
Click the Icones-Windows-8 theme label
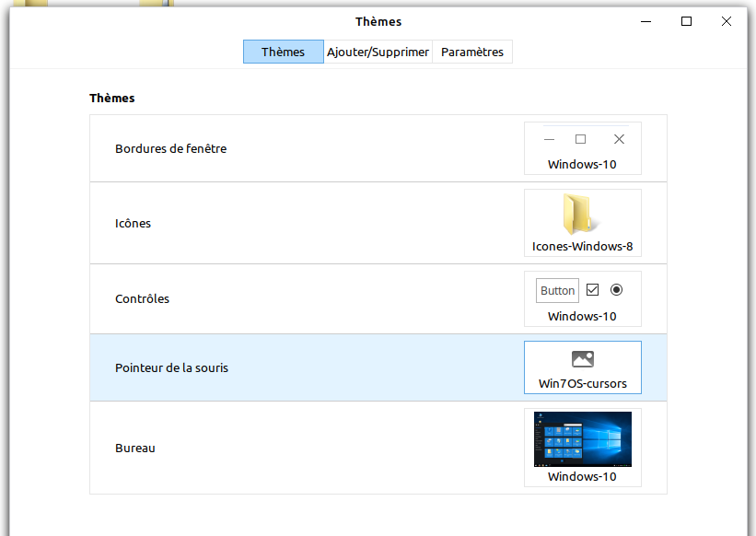pyautogui.click(x=582, y=247)
